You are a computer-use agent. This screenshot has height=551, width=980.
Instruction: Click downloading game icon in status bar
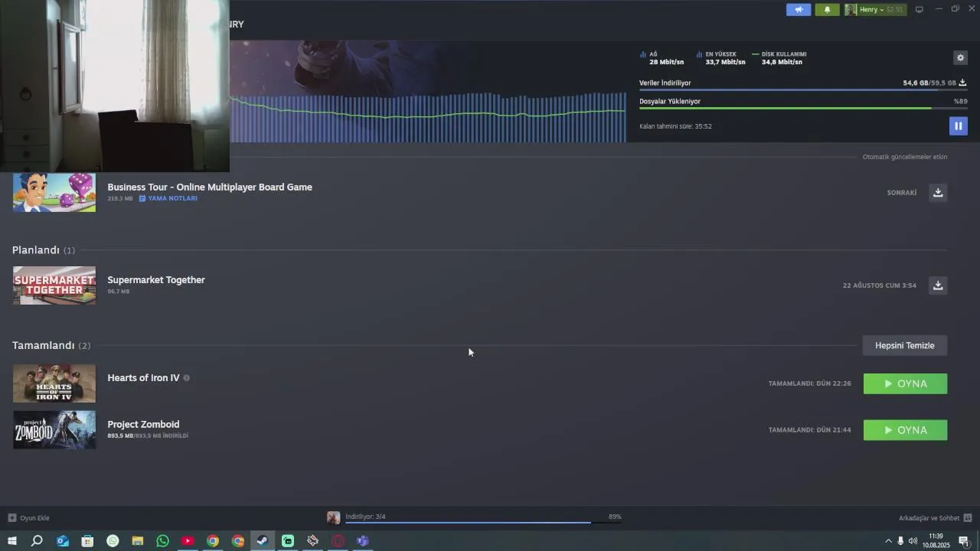[333, 518]
